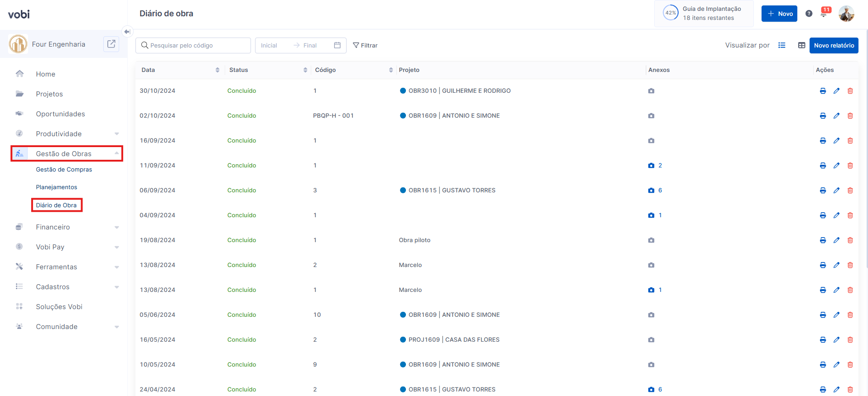Select the Obra piloto project cell
This screenshot has width=868, height=396.
click(x=415, y=240)
